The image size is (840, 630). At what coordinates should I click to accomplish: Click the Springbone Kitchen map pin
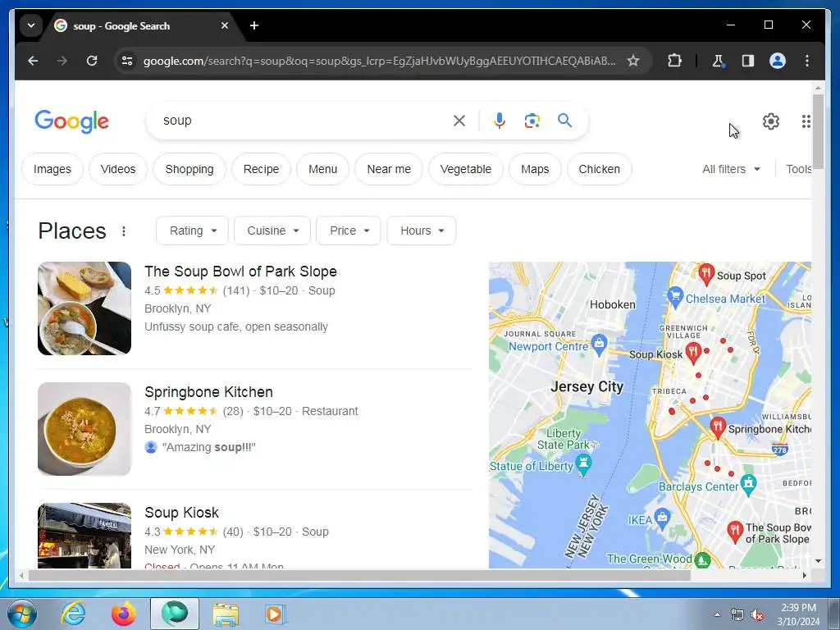[x=717, y=427]
